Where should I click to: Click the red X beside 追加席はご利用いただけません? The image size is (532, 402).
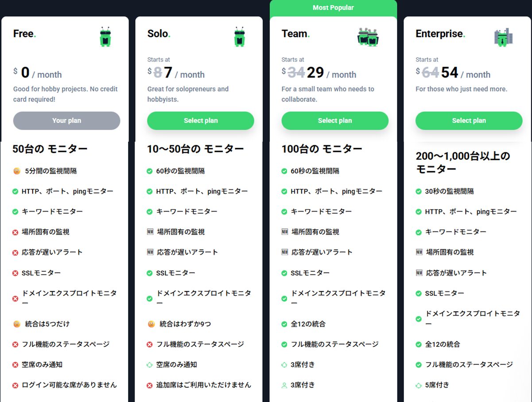(150, 385)
